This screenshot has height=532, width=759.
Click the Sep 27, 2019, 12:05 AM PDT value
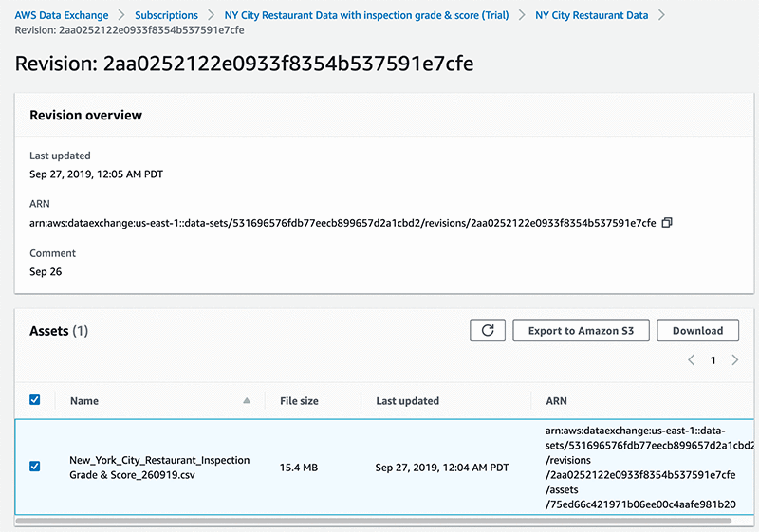click(x=97, y=174)
